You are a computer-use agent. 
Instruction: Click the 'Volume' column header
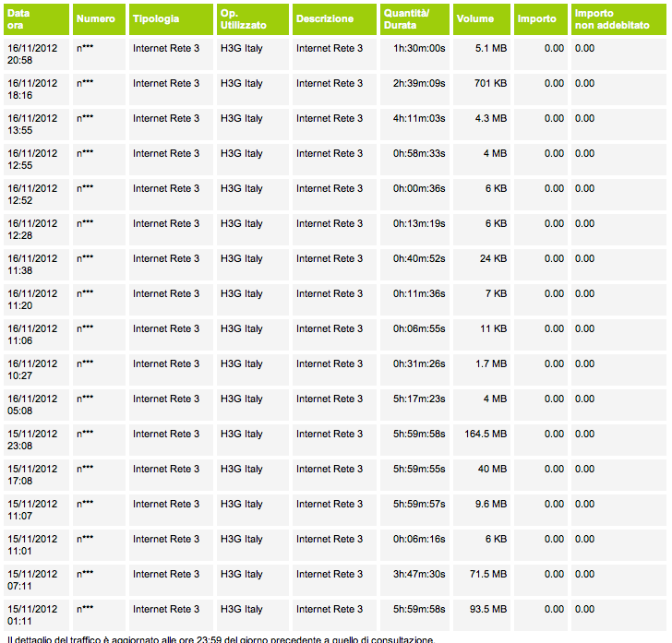pyautogui.click(x=482, y=19)
